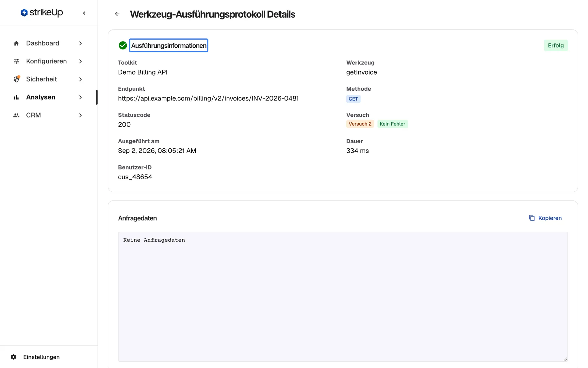Click the Statuscode field label

[x=134, y=115]
